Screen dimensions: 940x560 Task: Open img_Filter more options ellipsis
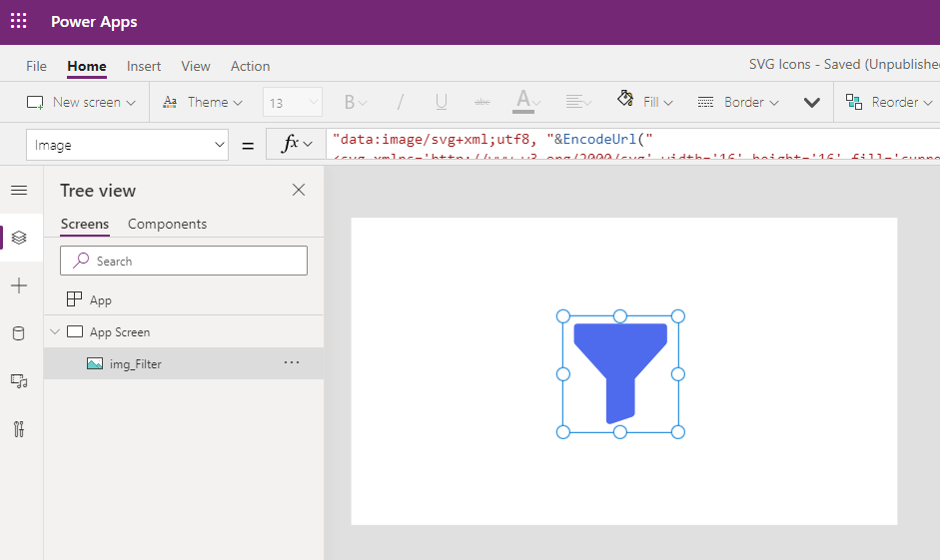(x=292, y=362)
